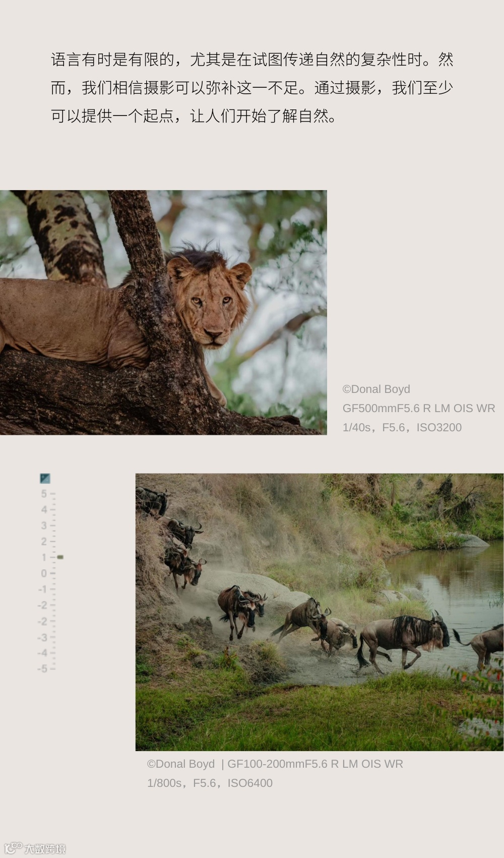Image resolution: width=504 pixels, height=858 pixels.
Task: Click the ©Donal Boyd credit under wildebeest photo
Action: click(x=181, y=764)
